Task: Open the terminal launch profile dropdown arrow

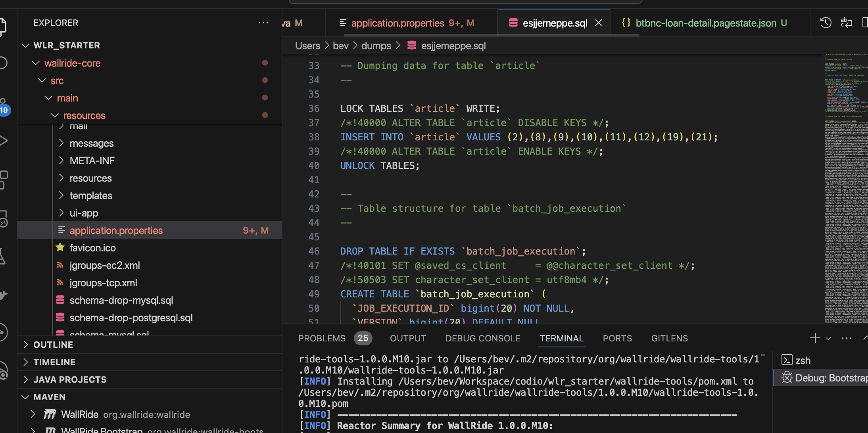Action: [828, 339]
